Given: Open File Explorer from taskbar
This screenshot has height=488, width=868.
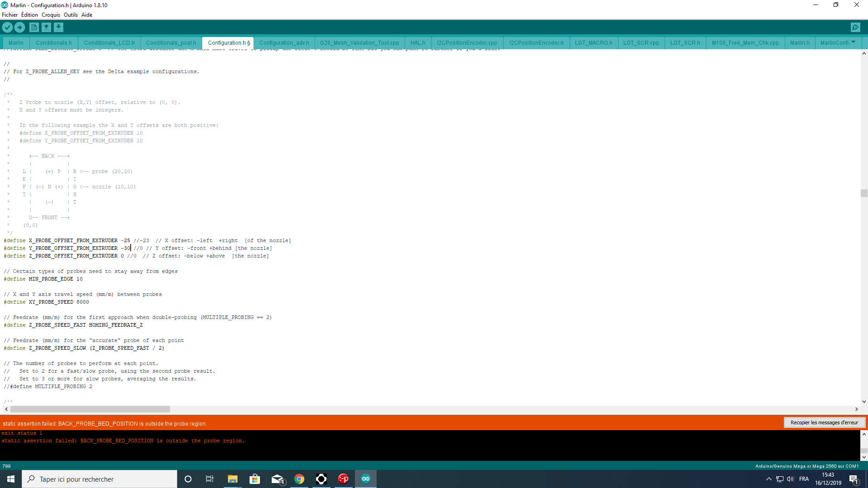Looking at the screenshot, I should click(232, 479).
